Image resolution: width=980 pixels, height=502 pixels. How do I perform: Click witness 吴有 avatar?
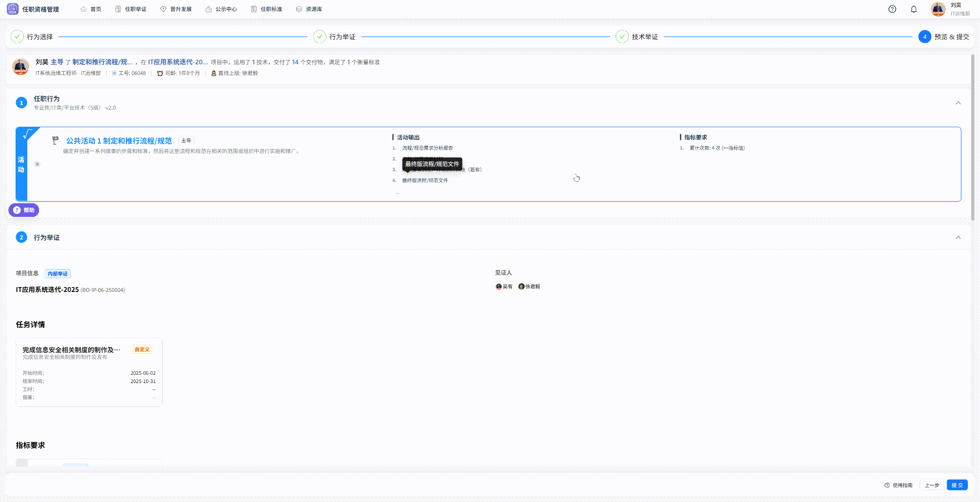(x=498, y=287)
